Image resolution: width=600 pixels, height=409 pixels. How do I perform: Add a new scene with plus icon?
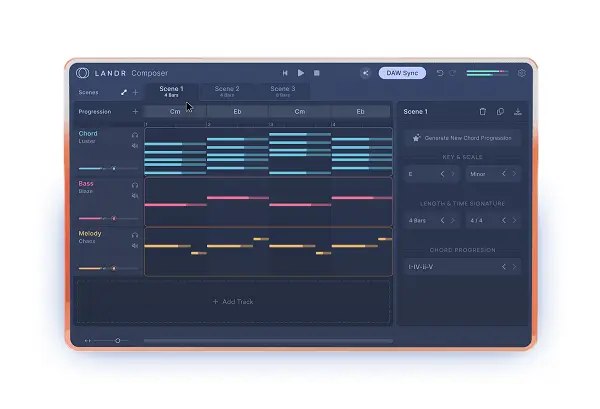coord(135,92)
